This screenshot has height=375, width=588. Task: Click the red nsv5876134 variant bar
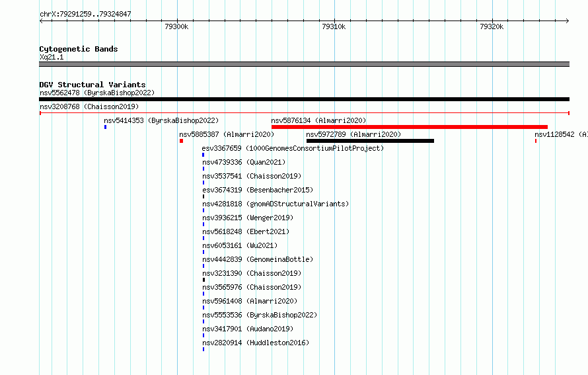click(x=410, y=127)
